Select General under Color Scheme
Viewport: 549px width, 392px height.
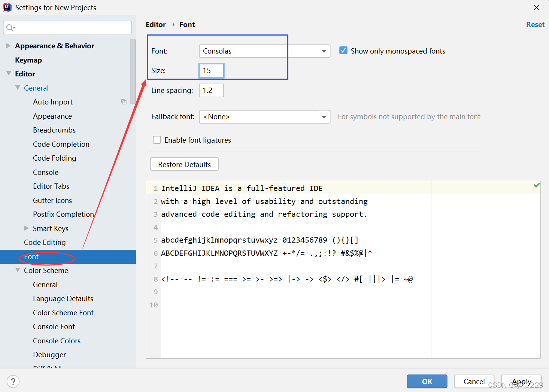45,285
